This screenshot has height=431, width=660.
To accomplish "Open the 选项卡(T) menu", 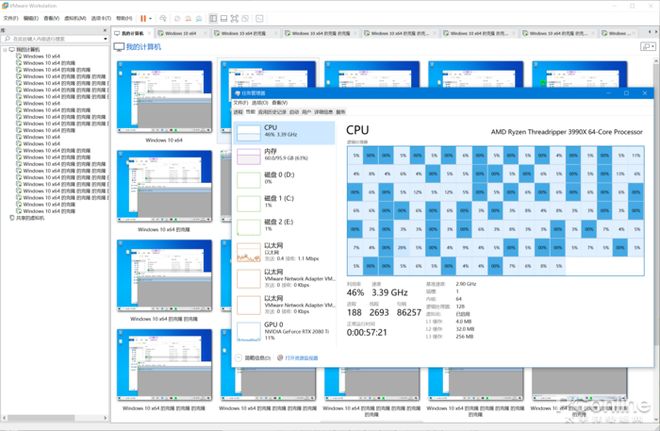I will coord(101,19).
